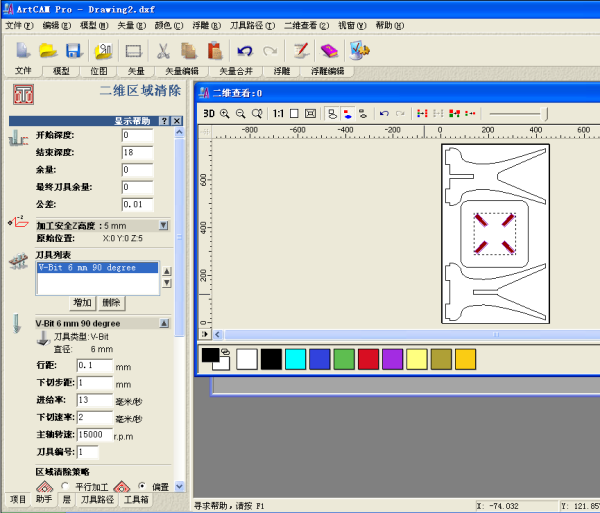Switch to the Vector Edit toolbar tab
Viewport: 600px width, 513px height.
coord(182,71)
